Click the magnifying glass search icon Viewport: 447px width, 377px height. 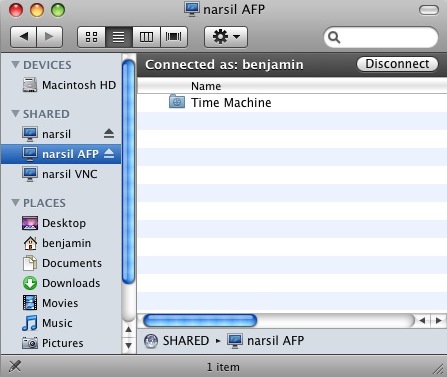(334, 38)
